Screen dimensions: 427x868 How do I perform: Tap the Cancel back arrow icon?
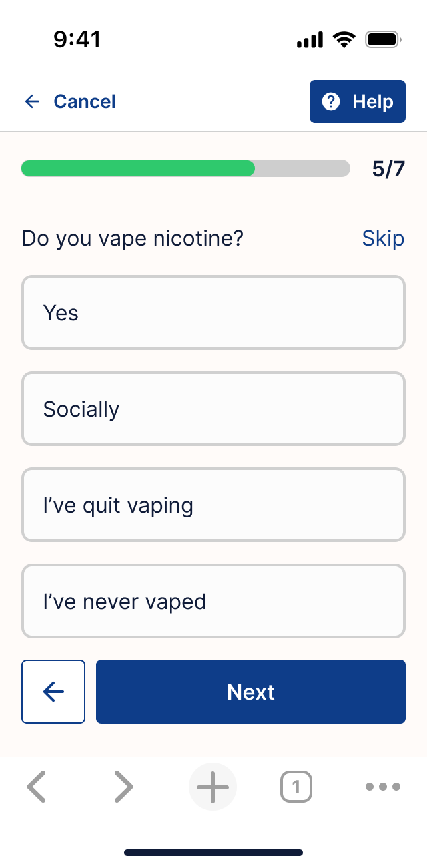[x=32, y=101]
